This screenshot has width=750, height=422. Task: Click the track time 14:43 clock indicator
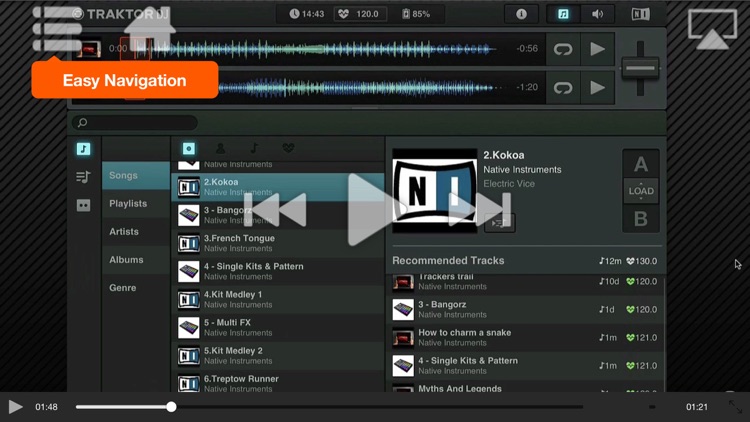pos(307,14)
